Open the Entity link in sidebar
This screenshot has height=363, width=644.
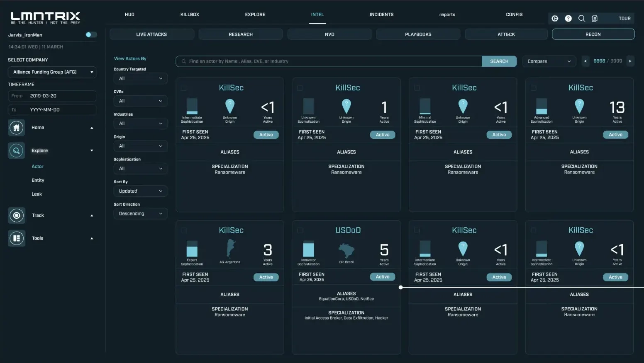(38, 180)
